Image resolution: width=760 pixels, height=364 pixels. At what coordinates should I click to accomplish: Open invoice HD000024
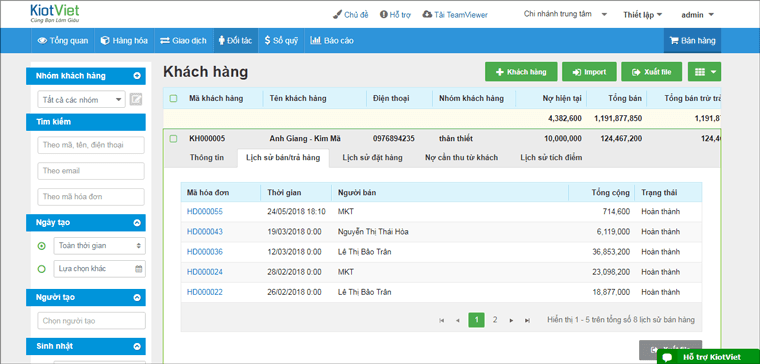click(205, 272)
